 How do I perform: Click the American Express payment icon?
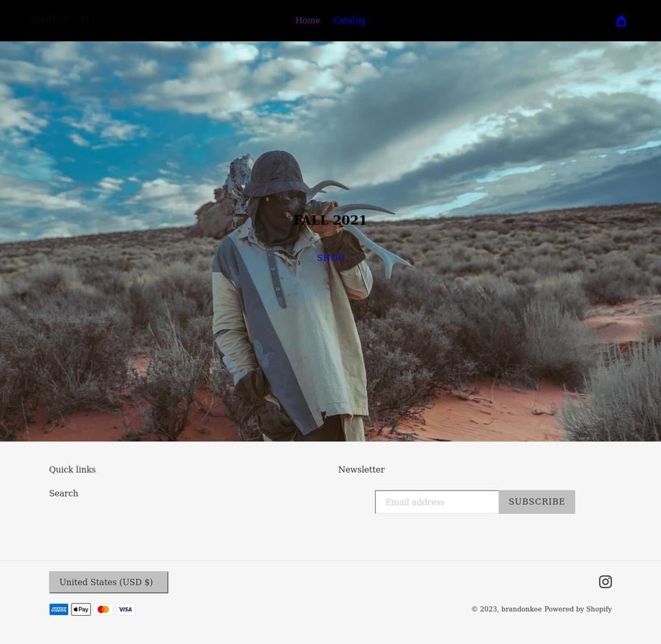59,609
